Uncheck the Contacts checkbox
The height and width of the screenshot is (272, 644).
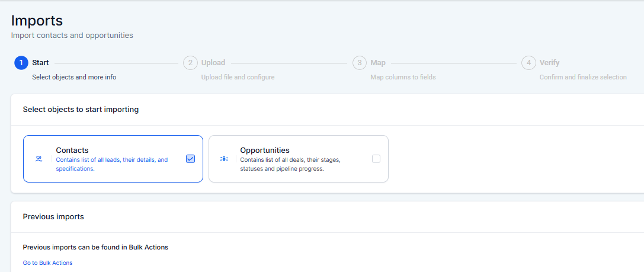pos(190,159)
